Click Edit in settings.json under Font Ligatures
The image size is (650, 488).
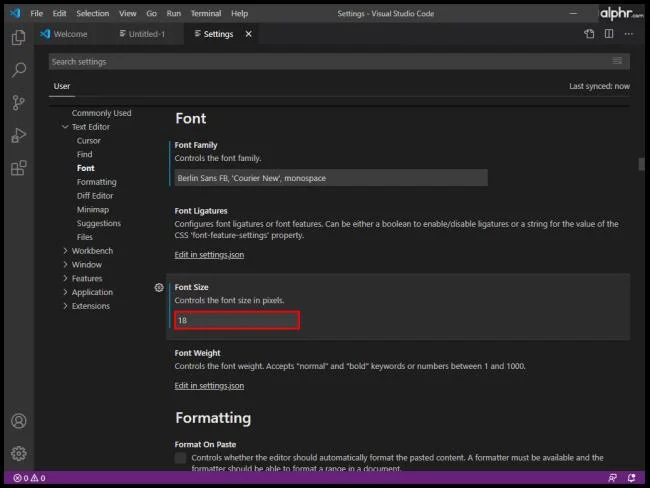(209, 255)
